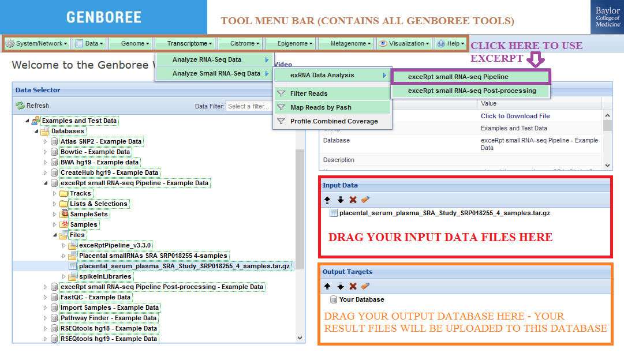This screenshot has width=624, height=364.
Task: Click the Data Selector vertical scrollbar
Action: click(300, 231)
